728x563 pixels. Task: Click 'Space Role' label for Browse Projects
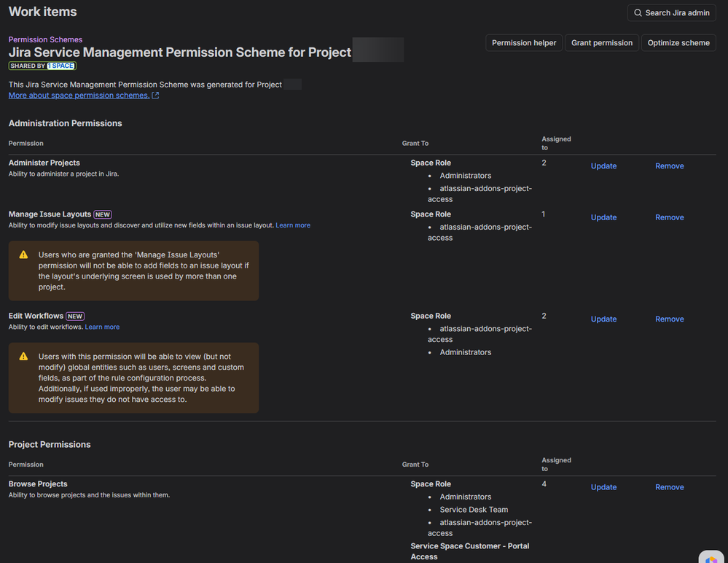point(431,484)
